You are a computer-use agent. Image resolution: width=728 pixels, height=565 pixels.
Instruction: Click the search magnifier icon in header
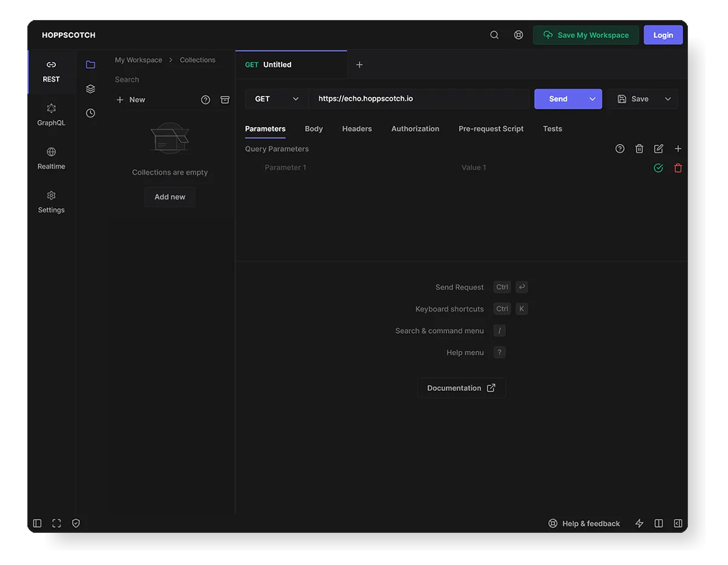pyautogui.click(x=494, y=35)
